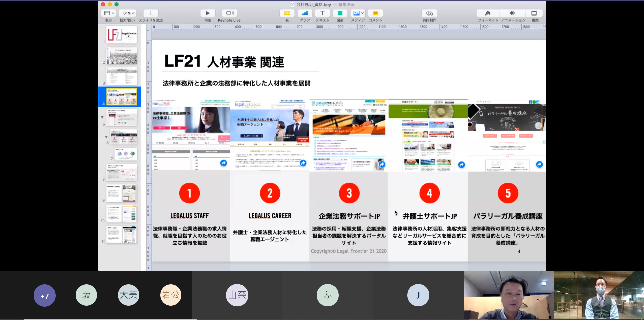Select slide 1 thumbnail with LF logo

(x=121, y=35)
